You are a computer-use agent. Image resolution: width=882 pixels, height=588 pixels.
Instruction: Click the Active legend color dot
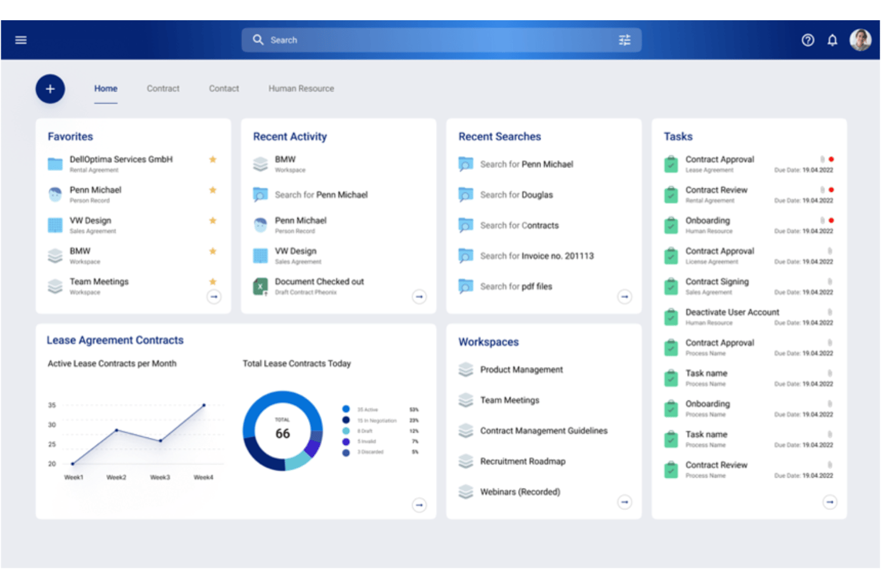[x=346, y=409]
